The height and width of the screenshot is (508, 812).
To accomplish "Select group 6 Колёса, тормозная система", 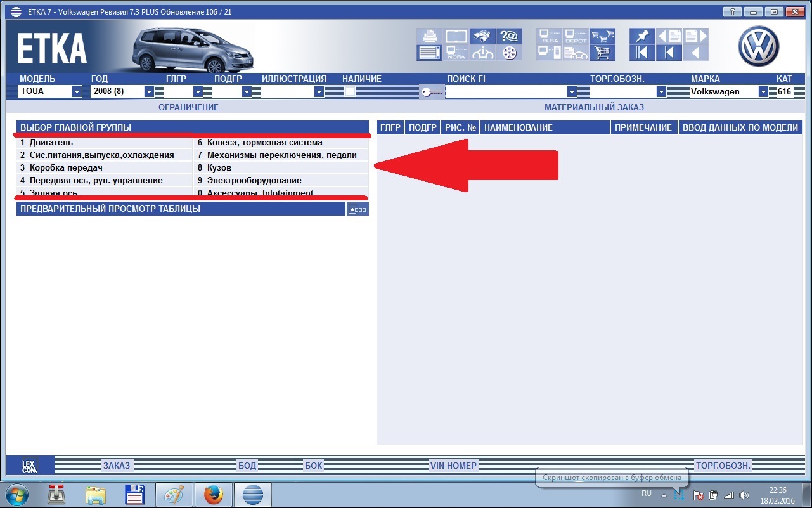I will [x=281, y=143].
